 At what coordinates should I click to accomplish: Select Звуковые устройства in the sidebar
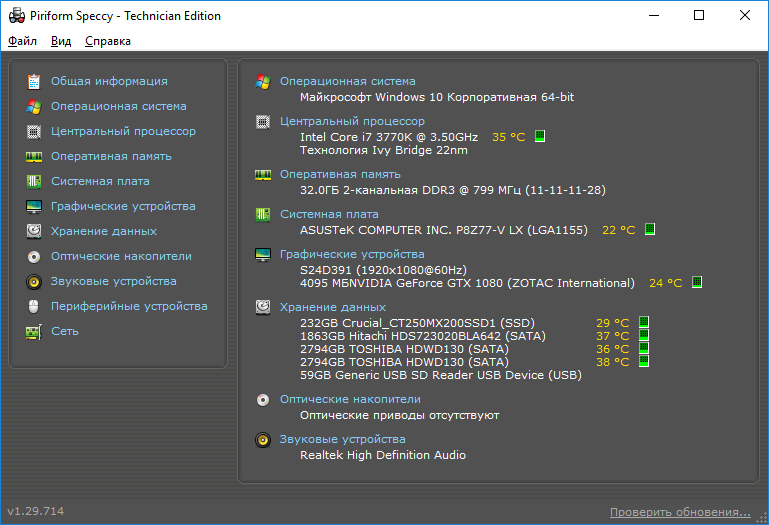[x=114, y=282]
